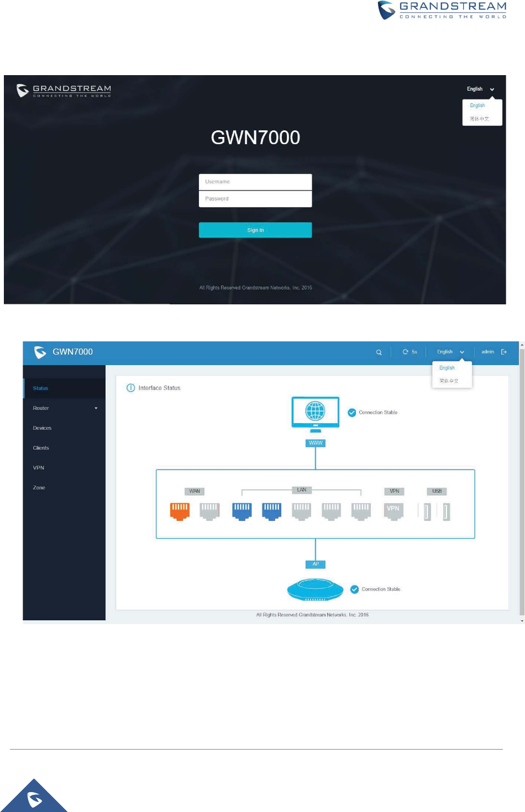Click the Sign In button
This screenshot has width=525, height=812.
255,230
